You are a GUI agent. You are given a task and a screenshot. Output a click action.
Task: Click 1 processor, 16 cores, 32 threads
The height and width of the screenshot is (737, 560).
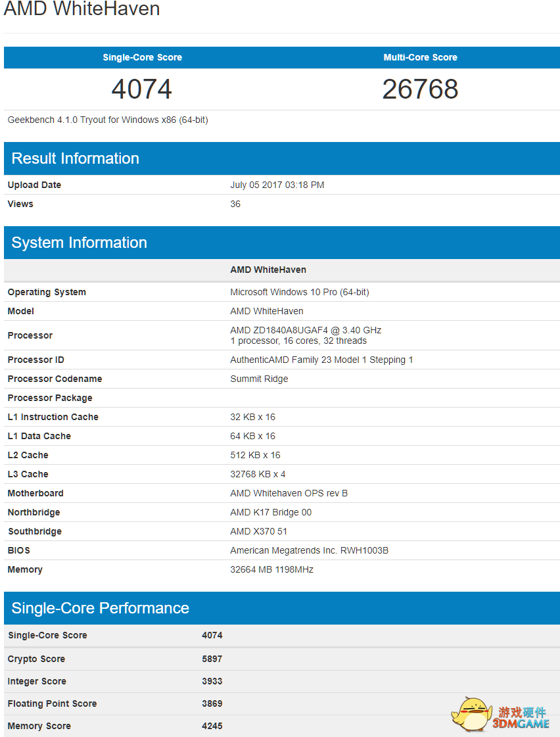click(x=298, y=341)
